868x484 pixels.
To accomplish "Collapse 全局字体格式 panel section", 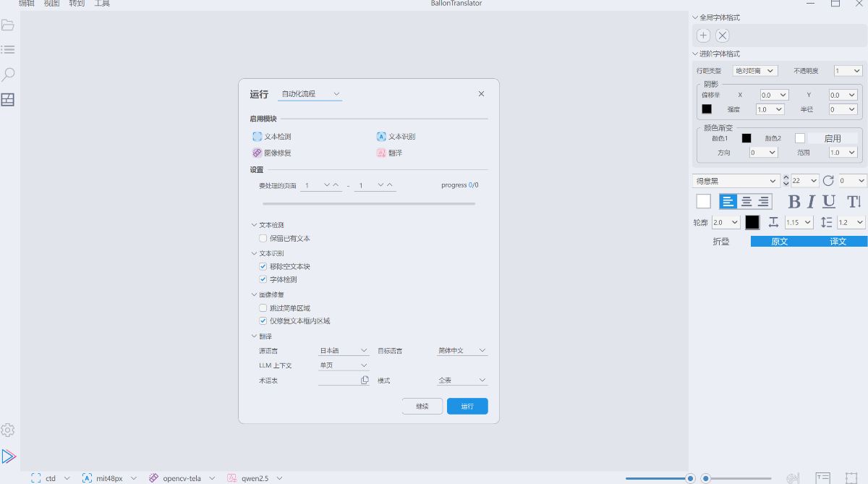I will [716, 17].
